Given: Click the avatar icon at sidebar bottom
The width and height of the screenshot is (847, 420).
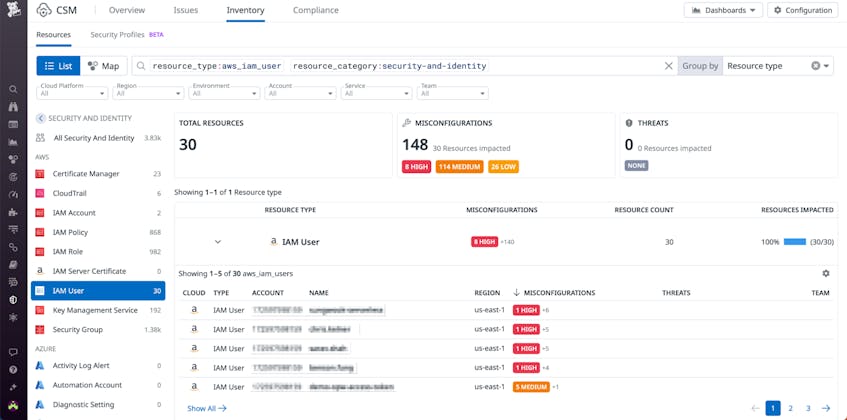Looking at the screenshot, I should 14,405.
